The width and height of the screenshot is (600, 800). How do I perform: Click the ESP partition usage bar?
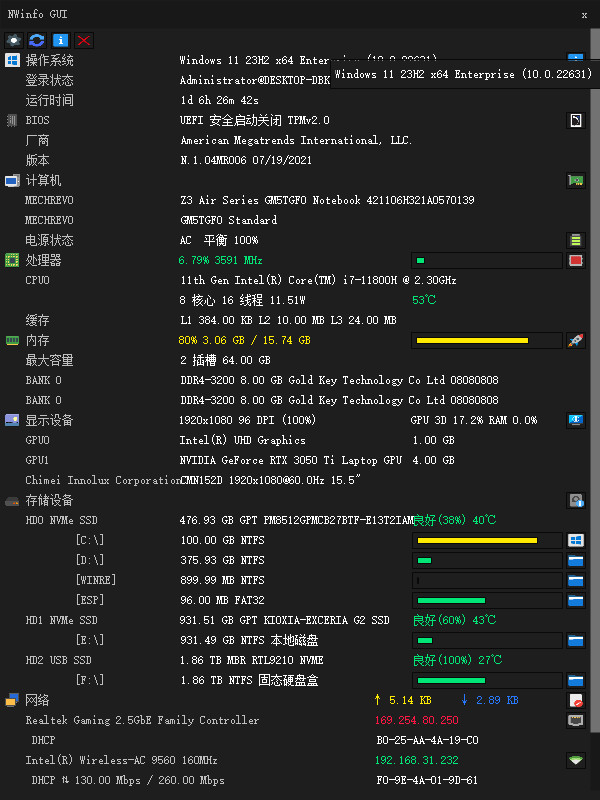487,600
